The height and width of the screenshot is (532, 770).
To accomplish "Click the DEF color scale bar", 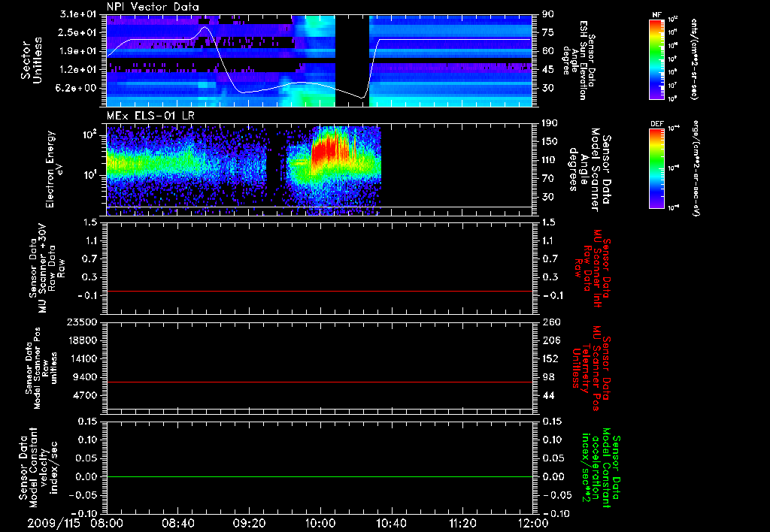I will [x=657, y=168].
